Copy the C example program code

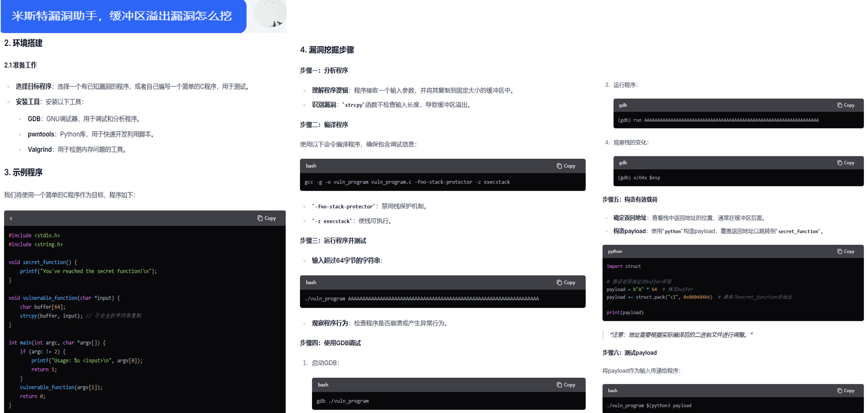(267, 218)
